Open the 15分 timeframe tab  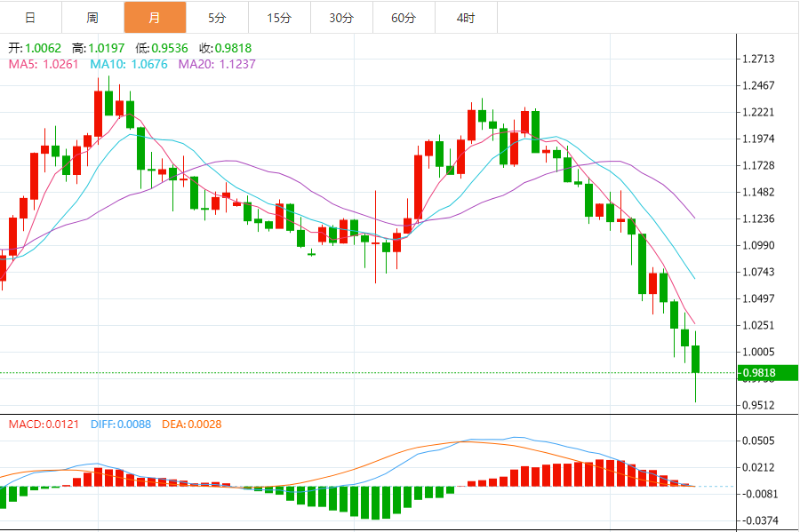280,18
